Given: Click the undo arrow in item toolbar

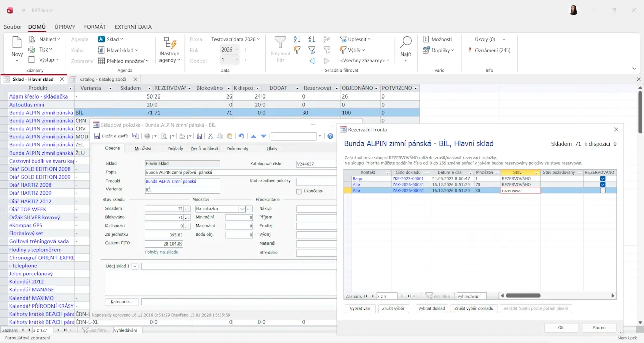Looking at the screenshot, I should [241, 136].
